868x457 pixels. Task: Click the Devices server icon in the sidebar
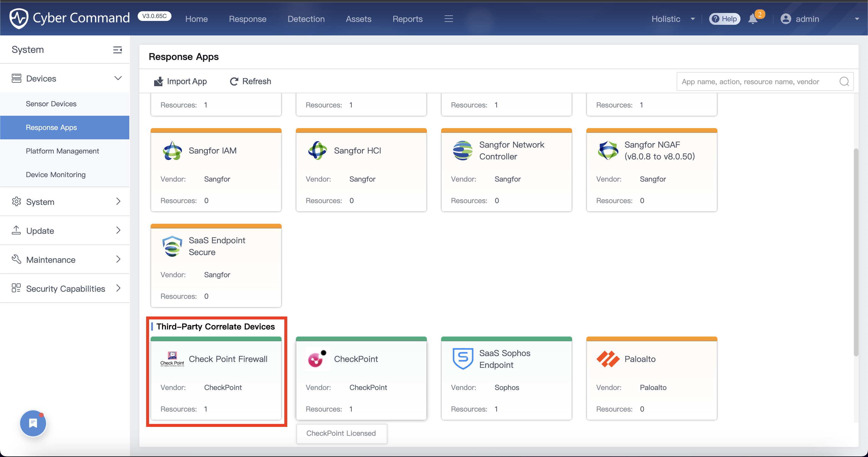coord(17,78)
